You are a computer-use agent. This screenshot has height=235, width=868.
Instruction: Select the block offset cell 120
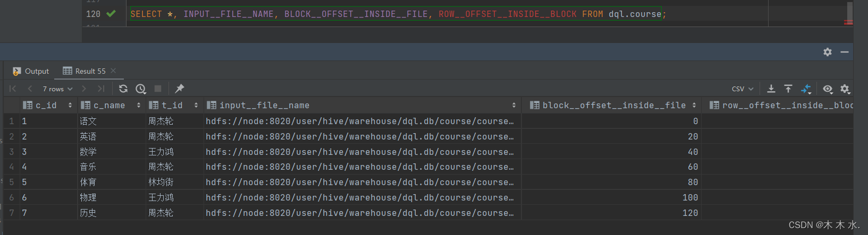coord(611,213)
